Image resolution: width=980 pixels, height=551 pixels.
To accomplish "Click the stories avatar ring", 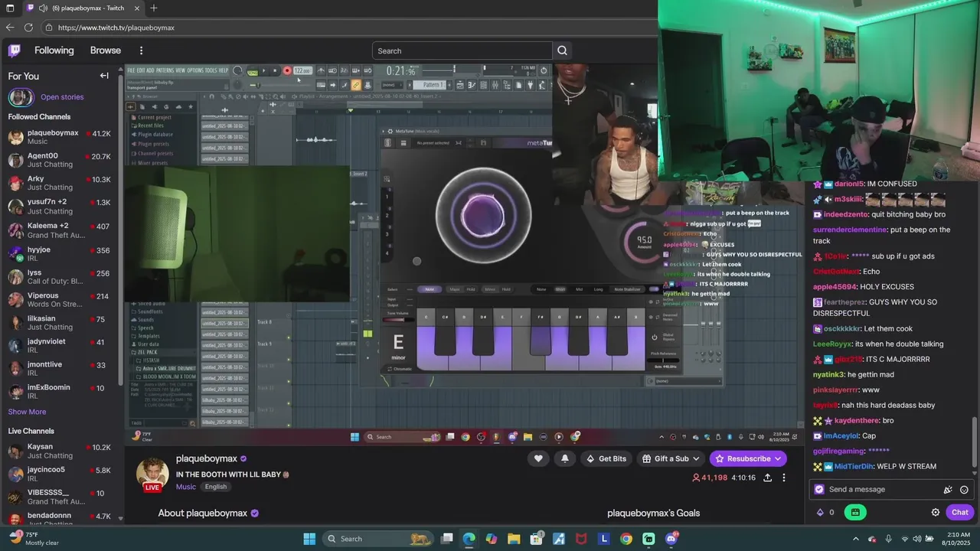I will pyautogui.click(x=21, y=97).
